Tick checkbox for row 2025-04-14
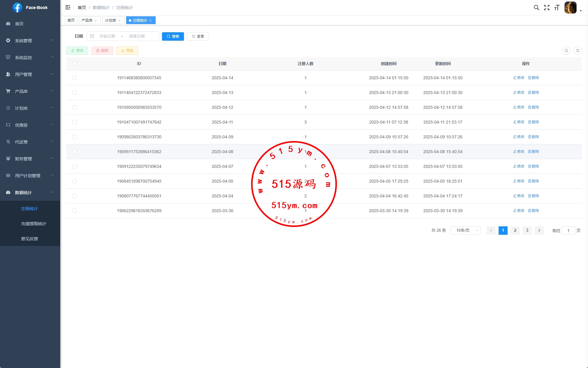Screen dimensions: 588x368 [75, 78]
